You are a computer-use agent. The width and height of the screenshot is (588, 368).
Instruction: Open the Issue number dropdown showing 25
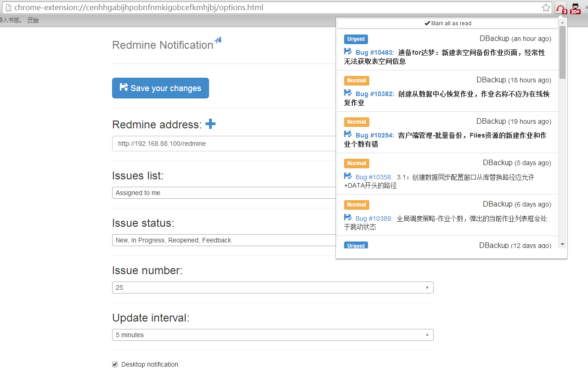pos(273,287)
